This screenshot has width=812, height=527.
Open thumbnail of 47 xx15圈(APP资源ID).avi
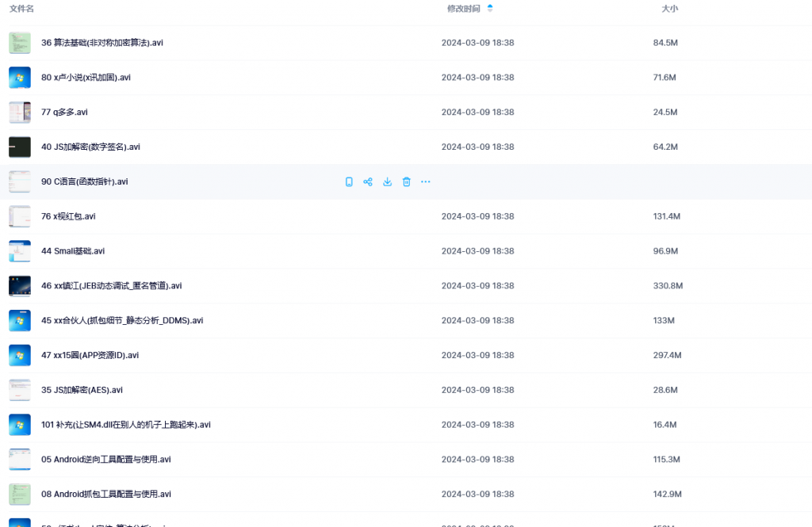pos(20,355)
